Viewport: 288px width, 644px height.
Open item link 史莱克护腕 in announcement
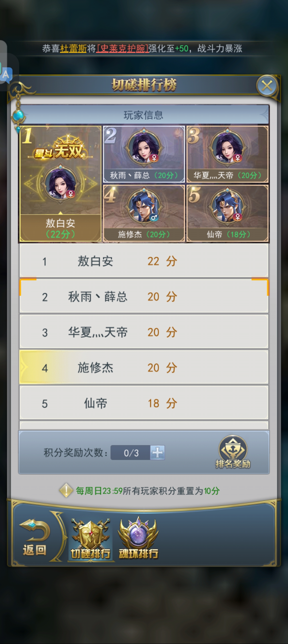coord(122,49)
